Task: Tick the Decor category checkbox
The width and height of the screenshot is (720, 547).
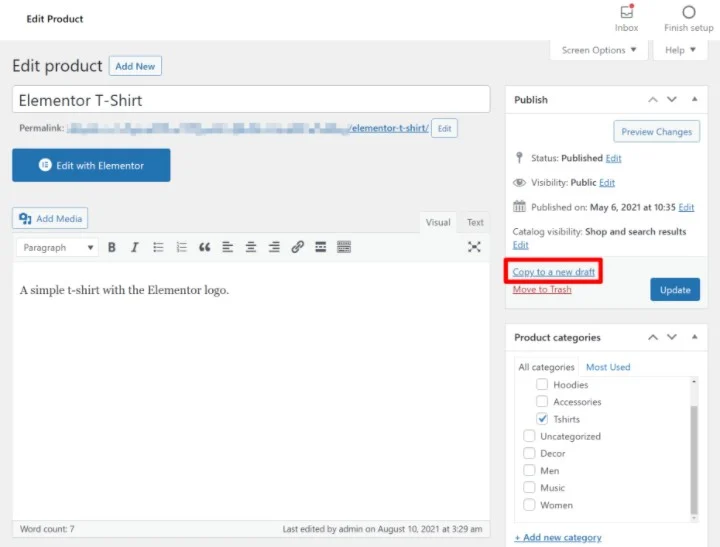Action: [529, 454]
